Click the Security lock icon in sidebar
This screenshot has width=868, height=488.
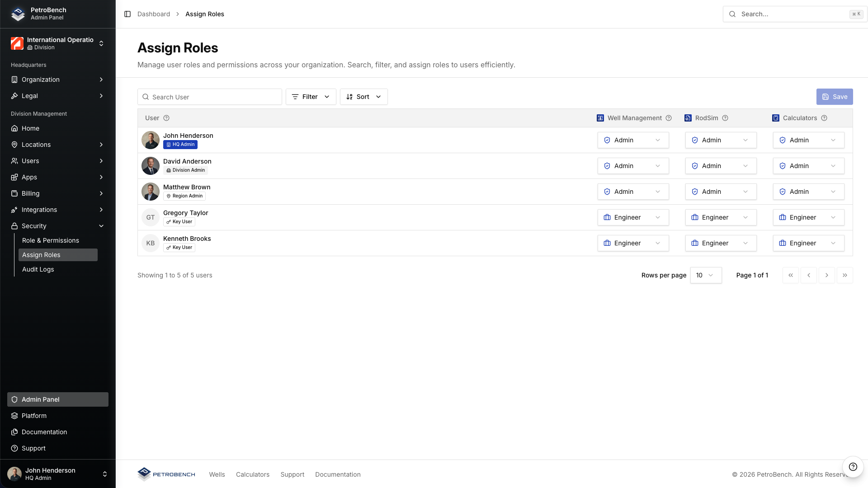click(x=14, y=226)
